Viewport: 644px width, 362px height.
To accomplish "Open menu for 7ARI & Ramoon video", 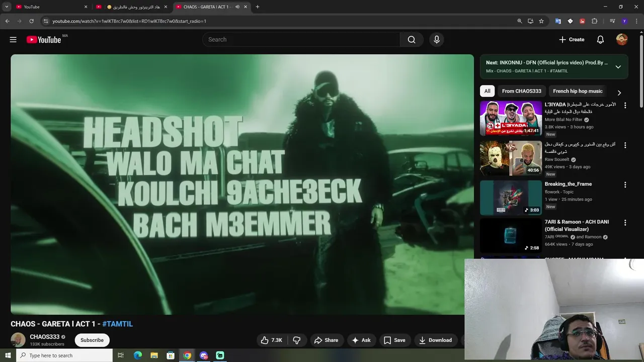I will [x=625, y=223].
